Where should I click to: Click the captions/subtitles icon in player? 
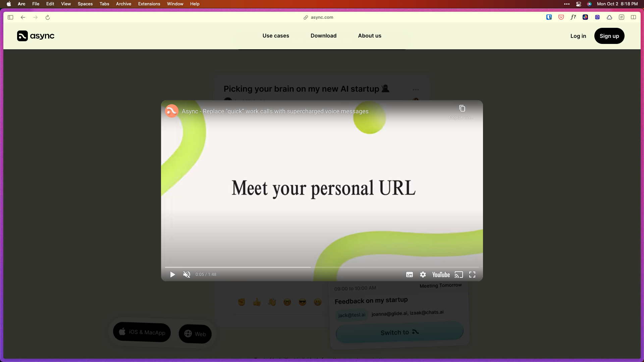409,275
